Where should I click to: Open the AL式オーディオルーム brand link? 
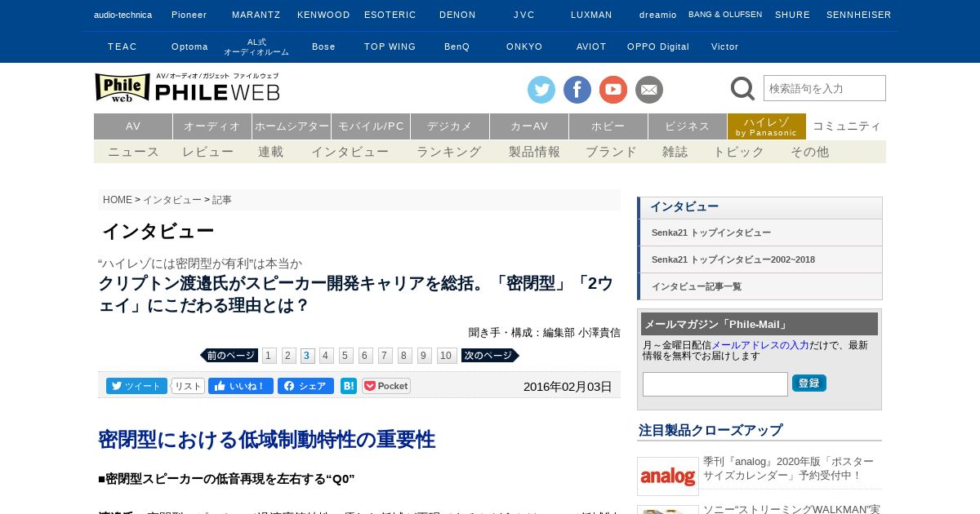pyautogui.click(x=256, y=47)
